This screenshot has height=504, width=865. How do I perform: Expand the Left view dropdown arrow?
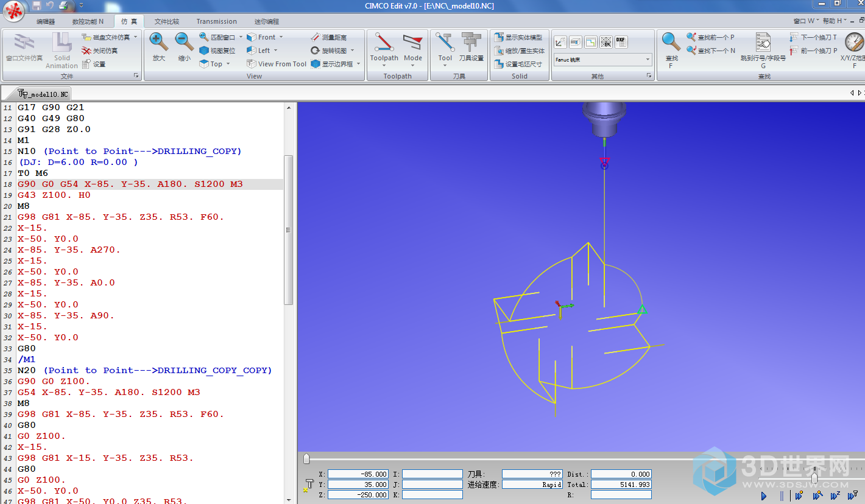(275, 51)
